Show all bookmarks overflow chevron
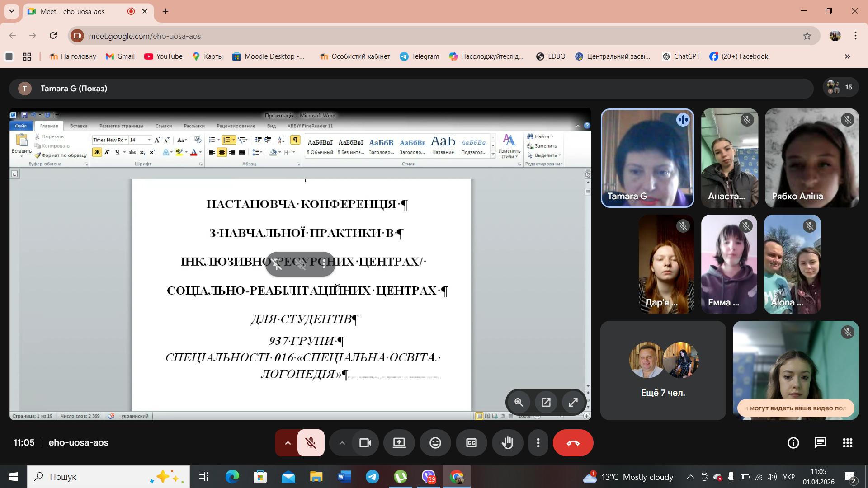Image resolution: width=868 pixels, height=488 pixels. [x=847, y=56]
